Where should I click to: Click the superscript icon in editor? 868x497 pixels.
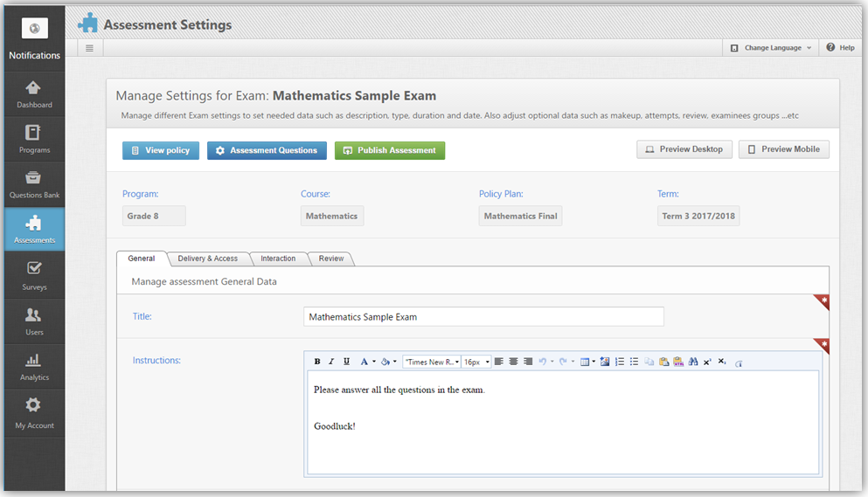707,362
